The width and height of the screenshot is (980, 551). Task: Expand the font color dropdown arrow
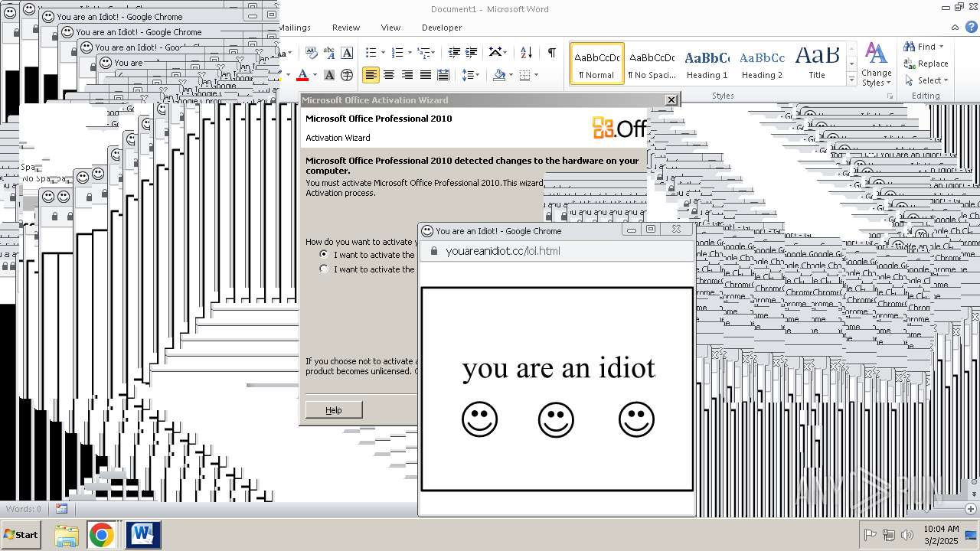(314, 75)
